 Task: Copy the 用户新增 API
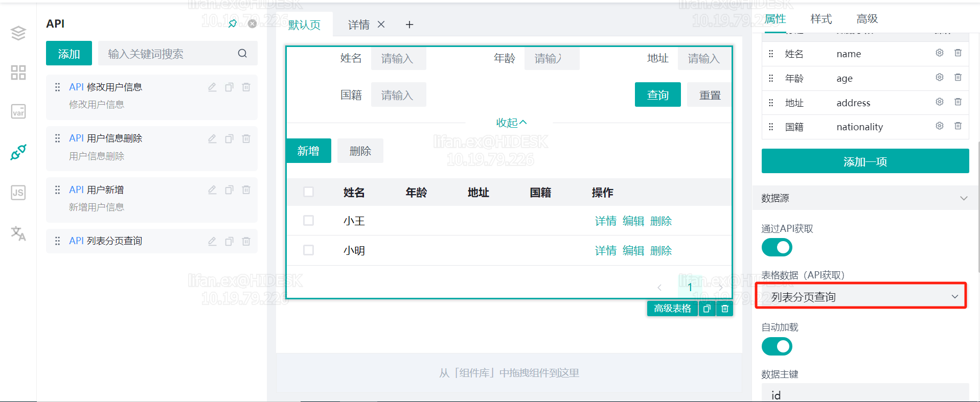(x=229, y=190)
